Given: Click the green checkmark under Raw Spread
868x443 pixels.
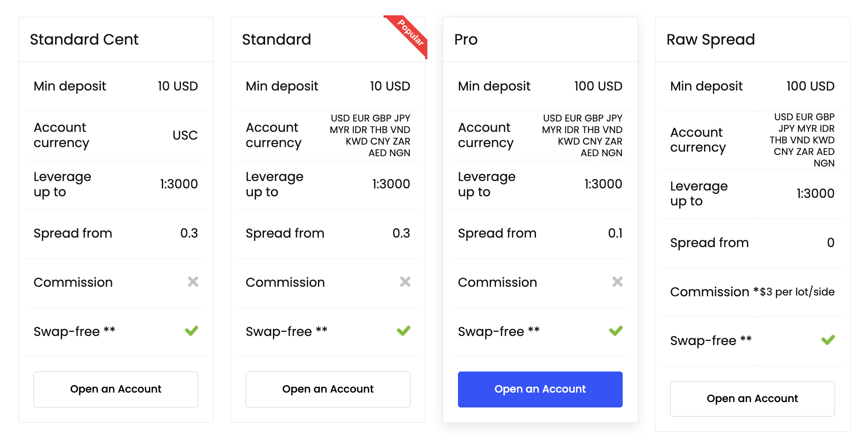Looking at the screenshot, I should pos(828,339).
